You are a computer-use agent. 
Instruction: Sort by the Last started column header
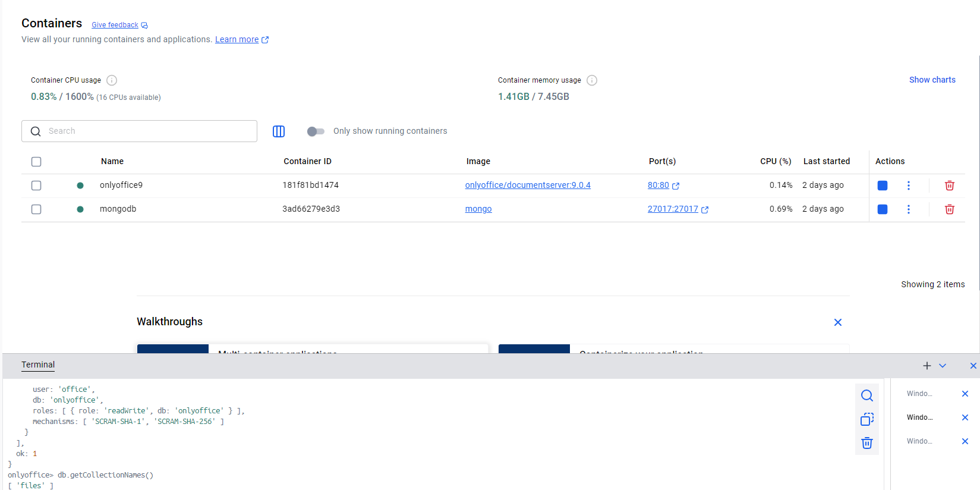[x=827, y=161]
